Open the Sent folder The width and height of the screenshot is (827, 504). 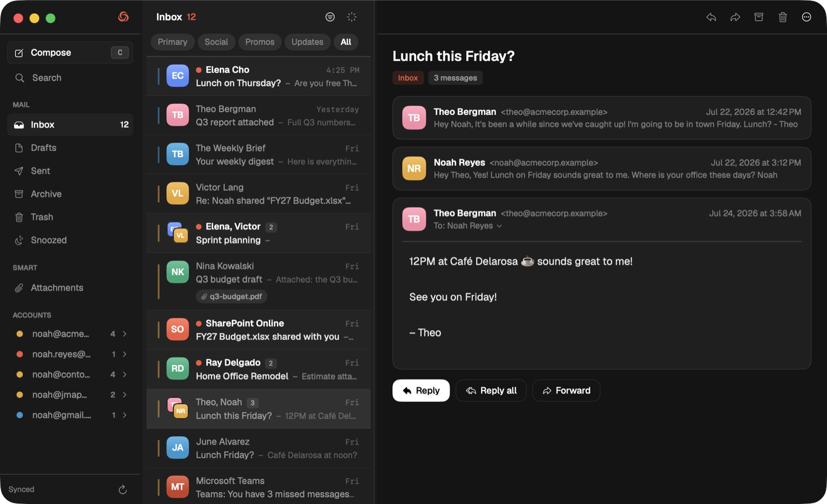pyautogui.click(x=70, y=171)
